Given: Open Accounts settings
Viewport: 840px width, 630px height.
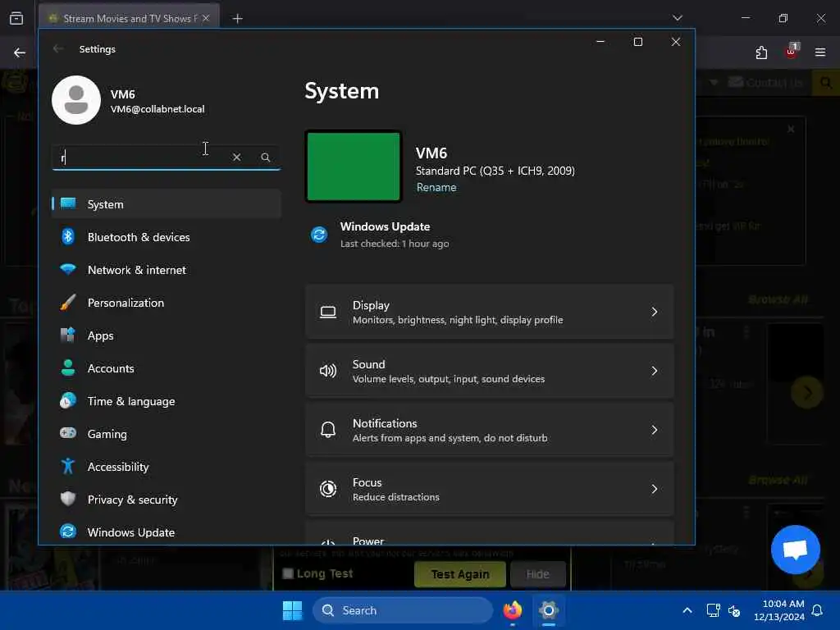Looking at the screenshot, I should [x=166, y=368].
